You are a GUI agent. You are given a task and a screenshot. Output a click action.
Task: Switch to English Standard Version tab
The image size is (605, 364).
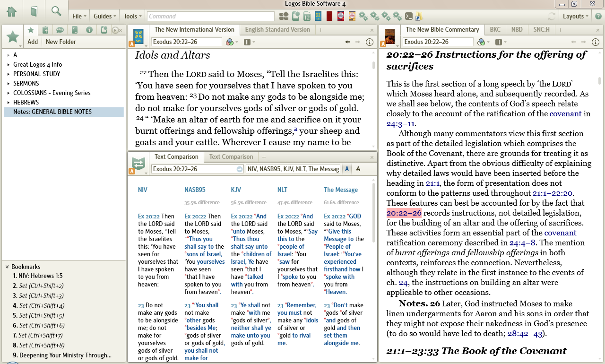tap(277, 30)
